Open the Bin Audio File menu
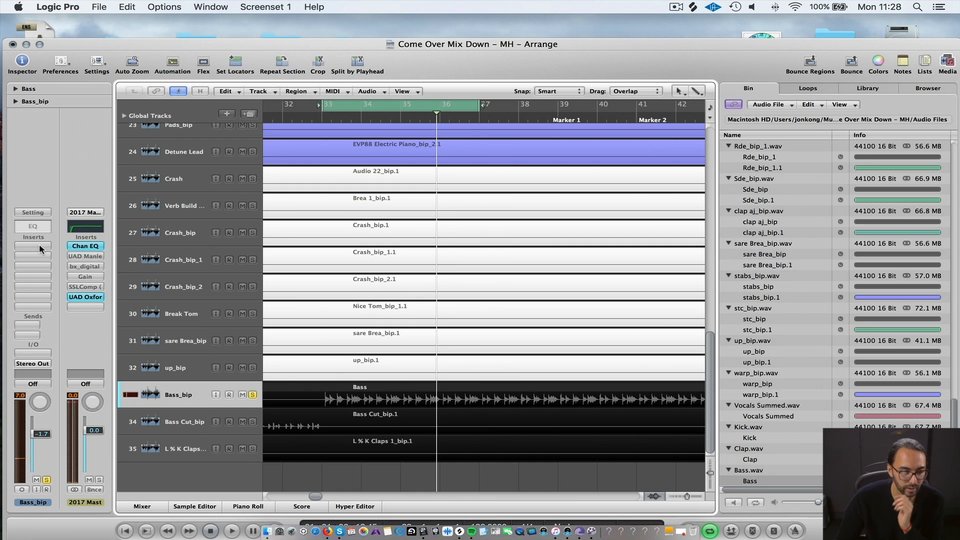 (x=771, y=105)
